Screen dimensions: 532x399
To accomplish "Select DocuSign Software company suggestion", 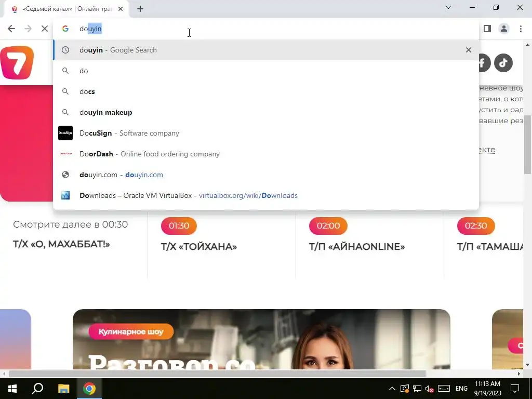I will tap(266, 133).
